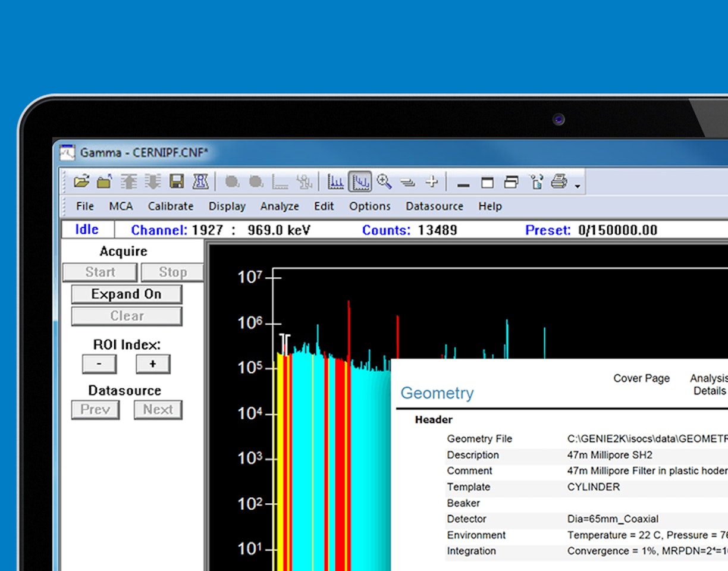The width and height of the screenshot is (728, 571).
Task: Open the toolbar overflow dropdown arrow
Action: tap(578, 187)
